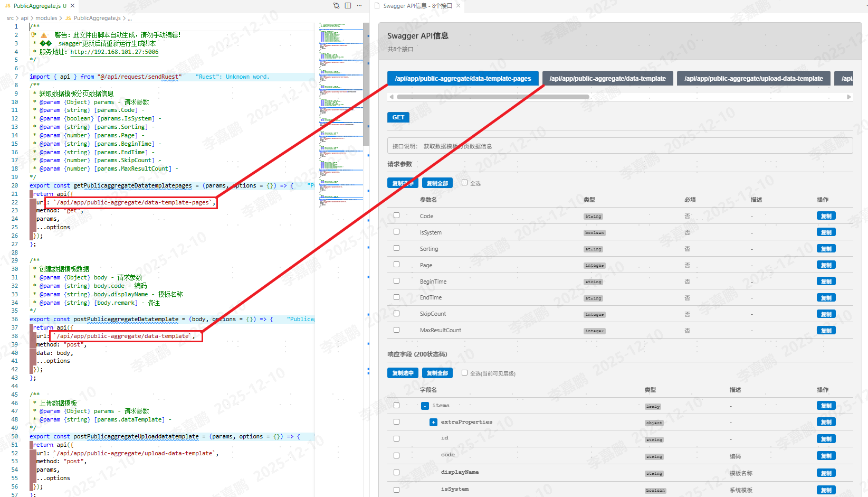Screen dimensions: 868x497
Task: Open the http://192.168.101.27:5006 link in comment
Action: [115, 52]
